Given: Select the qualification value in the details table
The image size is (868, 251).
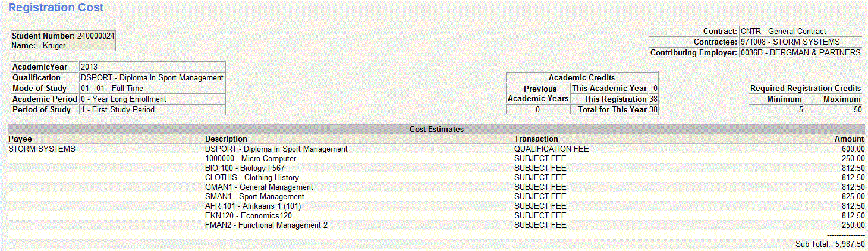Looking at the screenshot, I should [152, 78].
